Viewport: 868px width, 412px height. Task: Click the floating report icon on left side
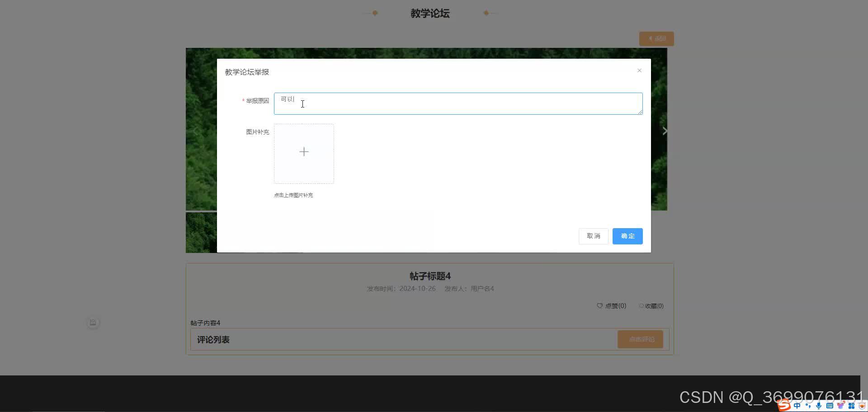click(93, 323)
